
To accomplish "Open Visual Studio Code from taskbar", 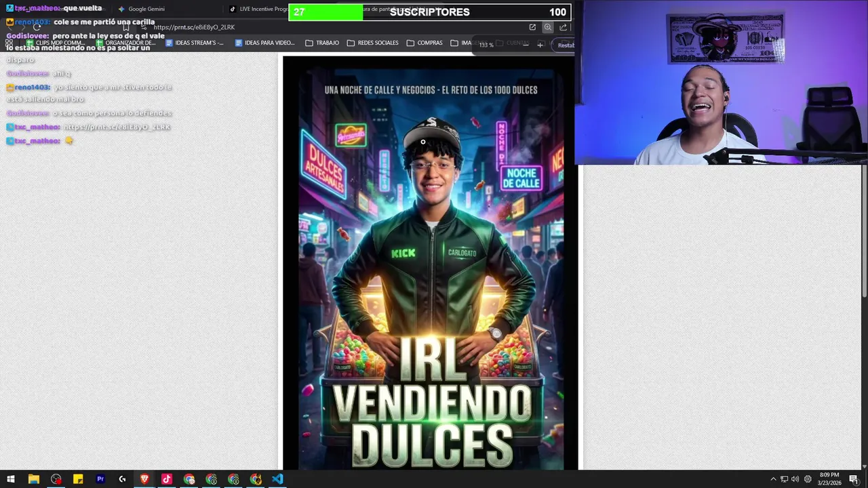I will [x=277, y=479].
